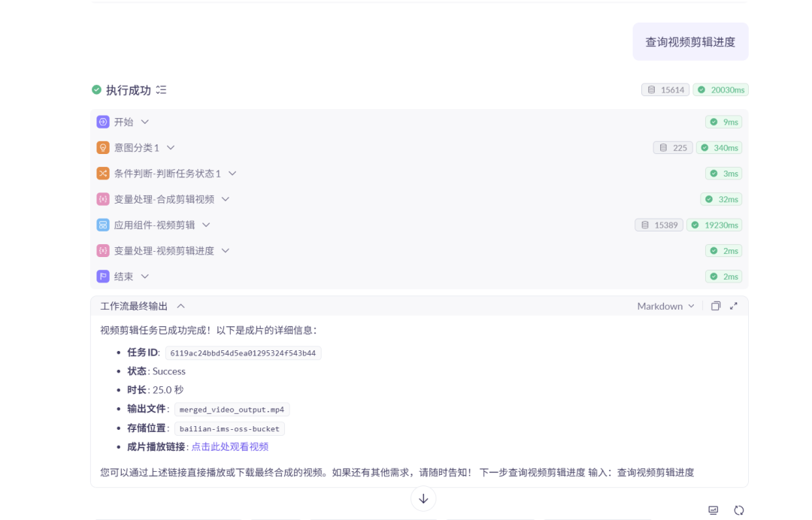Click the 19230ms duration badge on 视频剪辑
This screenshot has width=812, height=520.
714,225
